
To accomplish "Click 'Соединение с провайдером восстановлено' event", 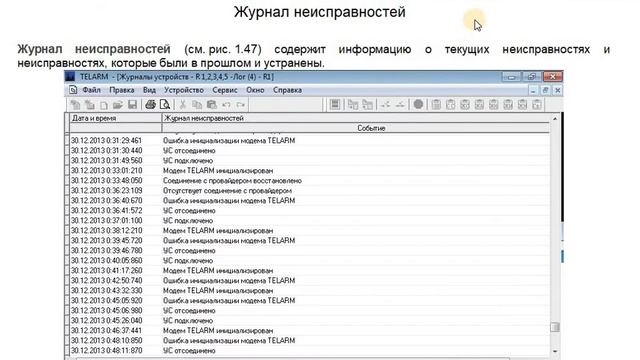I will pyautogui.click(x=232, y=180).
